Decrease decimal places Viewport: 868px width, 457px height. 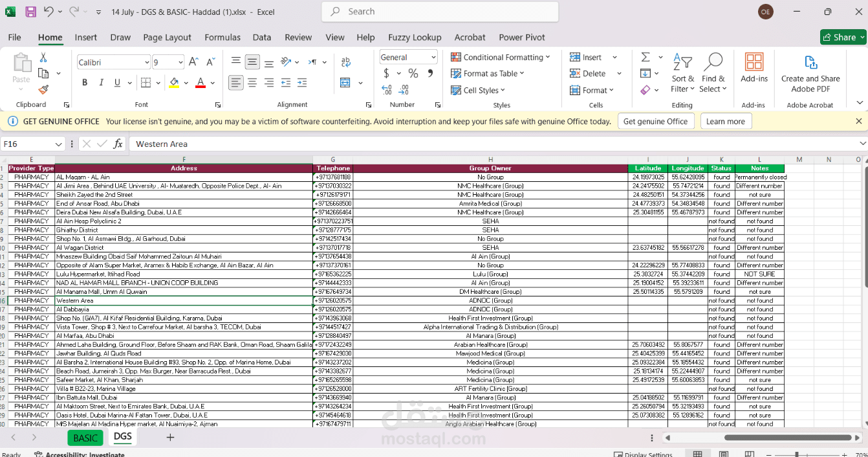click(x=404, y=90)
